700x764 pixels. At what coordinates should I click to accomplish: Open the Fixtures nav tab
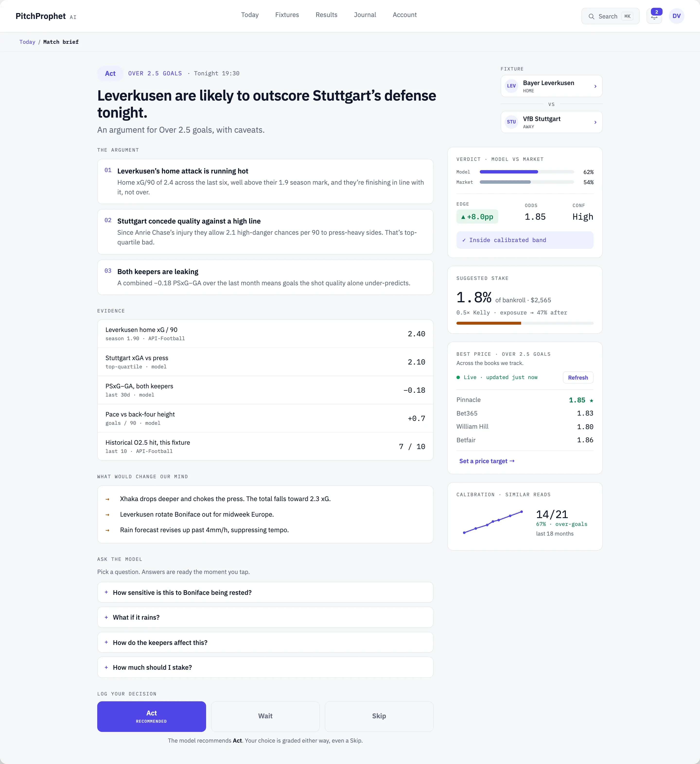tap(287, 15)
